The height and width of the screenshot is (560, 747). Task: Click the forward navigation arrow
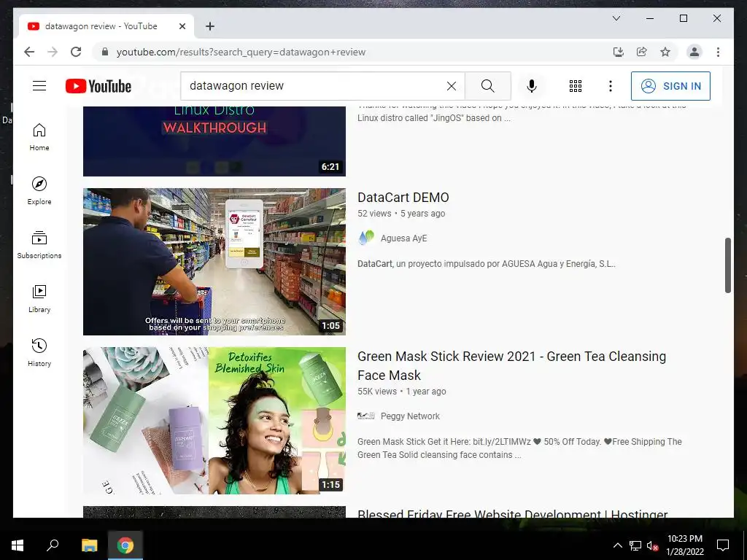point(53,52)
